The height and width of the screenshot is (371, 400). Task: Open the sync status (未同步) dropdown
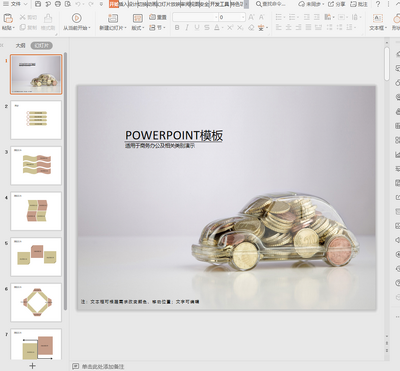tap(311, 4)
